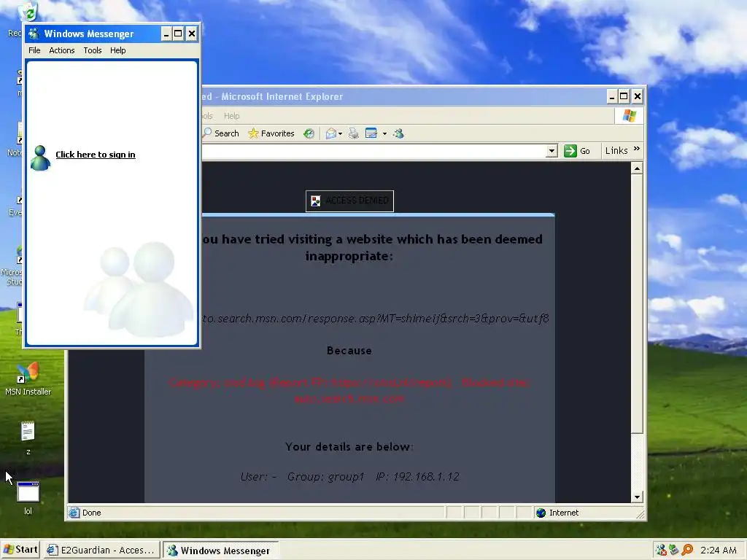Open the Actions menu in Windows Messenger
747x560 pixels.
point(62,50)
